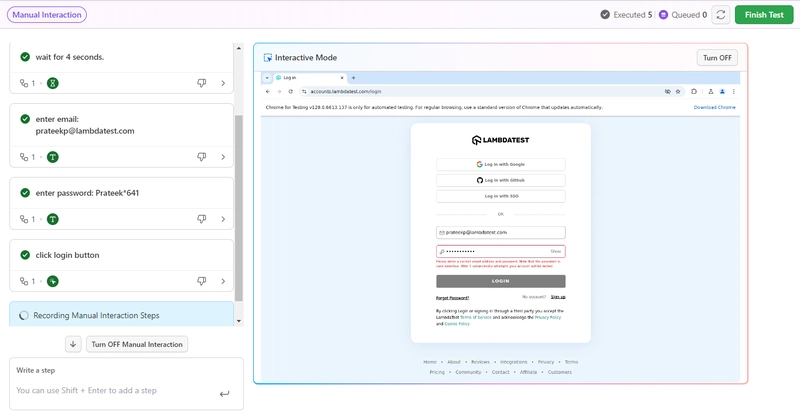Click the browser back arrow

268,92
